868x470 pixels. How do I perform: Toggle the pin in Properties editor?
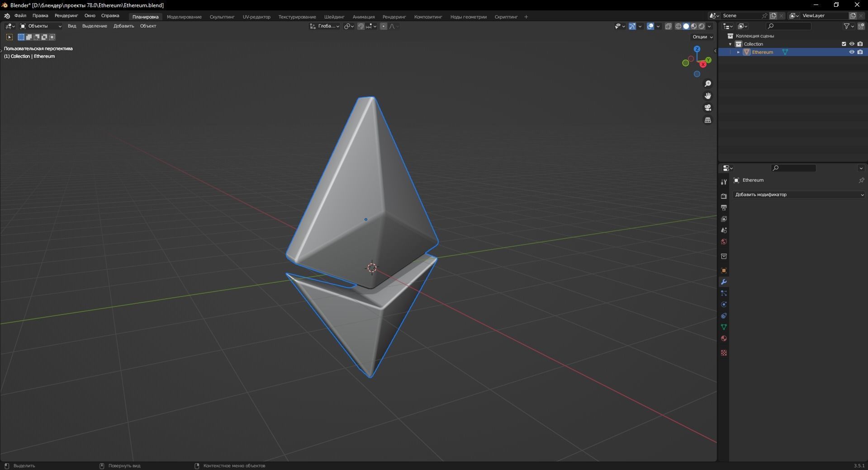point(861,180)
